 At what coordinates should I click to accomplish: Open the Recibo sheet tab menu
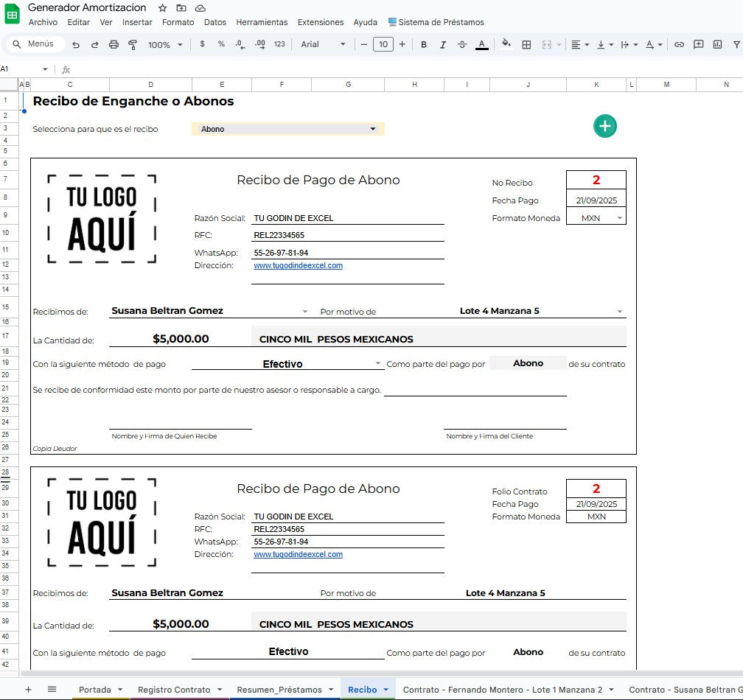[384, 689]
